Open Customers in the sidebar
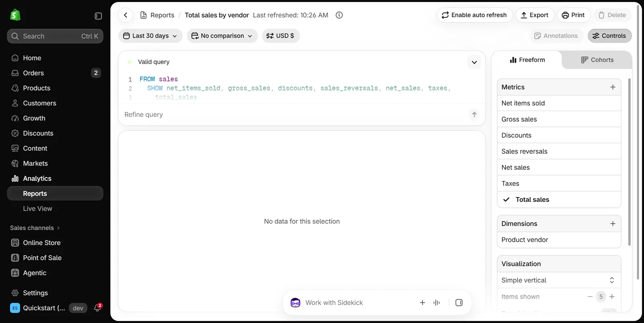 (55, 103)
